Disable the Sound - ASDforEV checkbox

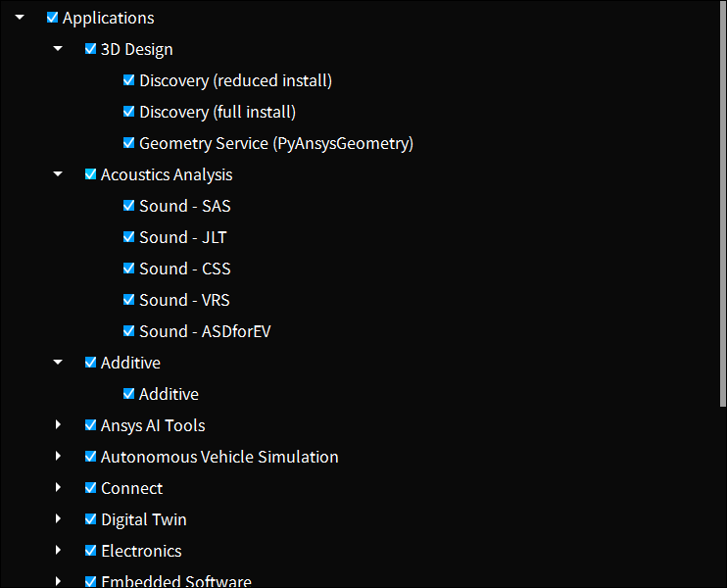click(129, 331)
